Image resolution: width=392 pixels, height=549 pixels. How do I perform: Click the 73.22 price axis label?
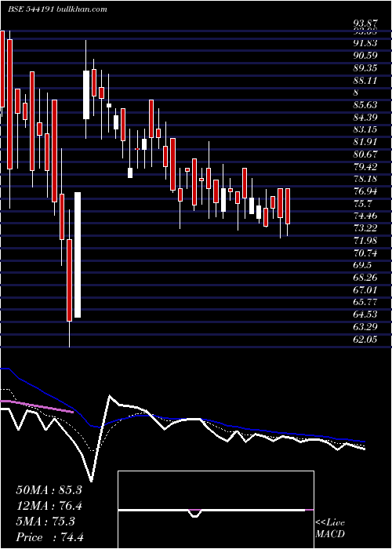365,228
